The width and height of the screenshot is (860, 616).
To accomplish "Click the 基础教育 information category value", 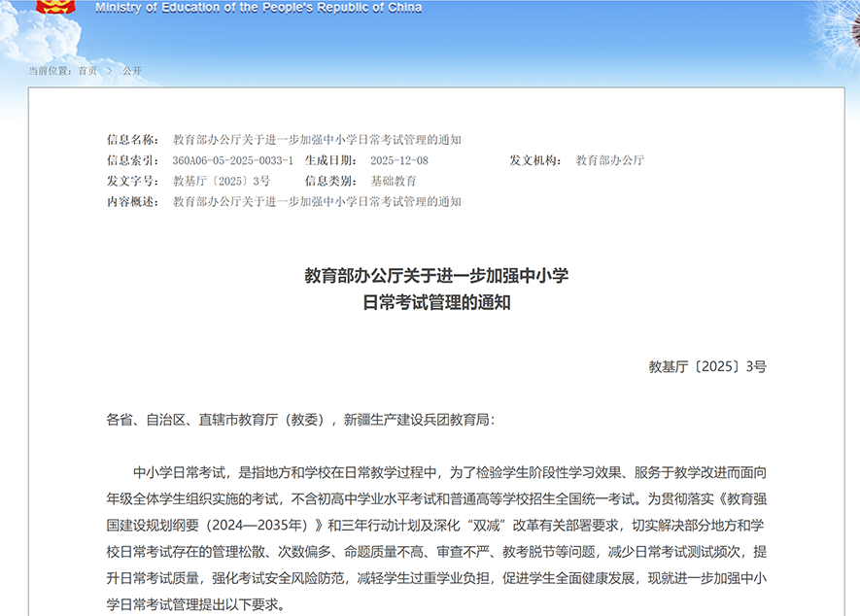I will coord(394,181).
